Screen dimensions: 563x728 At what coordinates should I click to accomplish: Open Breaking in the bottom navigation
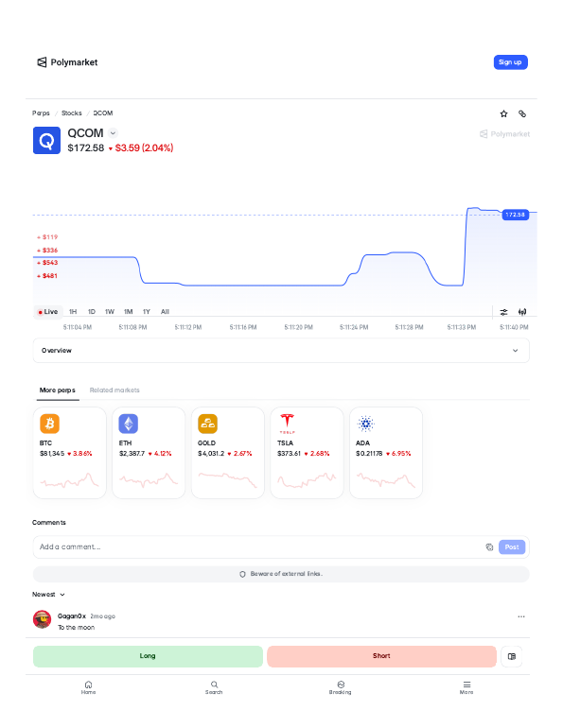click(341, 687)
